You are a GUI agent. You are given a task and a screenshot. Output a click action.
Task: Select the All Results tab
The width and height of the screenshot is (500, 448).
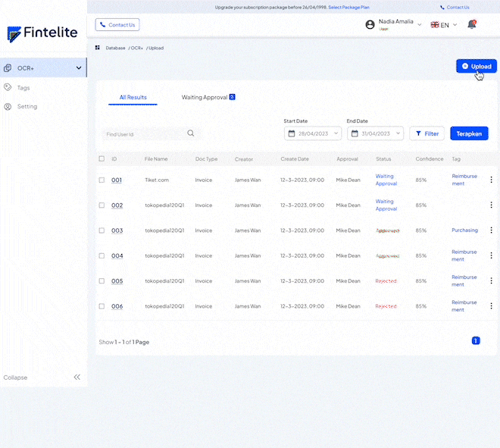tap(133, 98)
